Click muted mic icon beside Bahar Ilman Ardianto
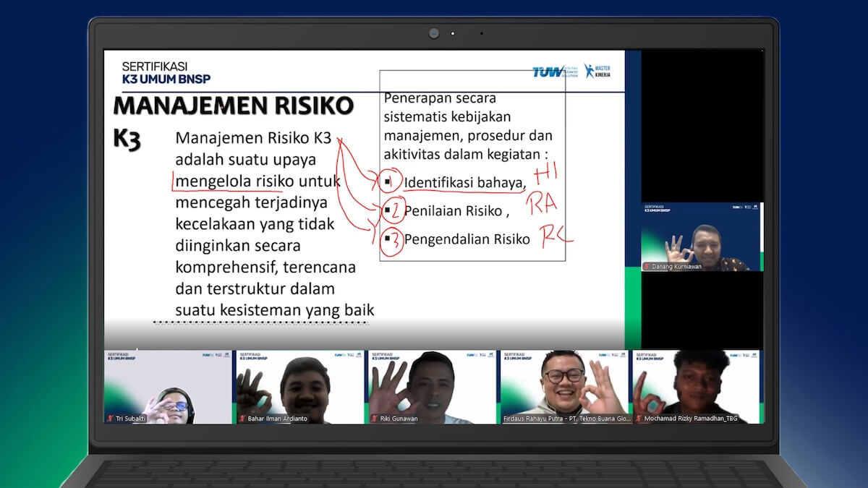This screenshot has height=488, width=868. click(x=242, y=419)
